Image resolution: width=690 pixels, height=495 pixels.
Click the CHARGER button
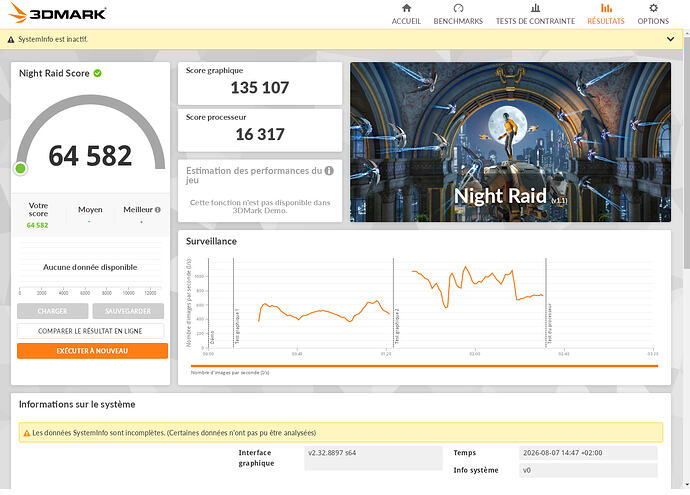point(52,311)
